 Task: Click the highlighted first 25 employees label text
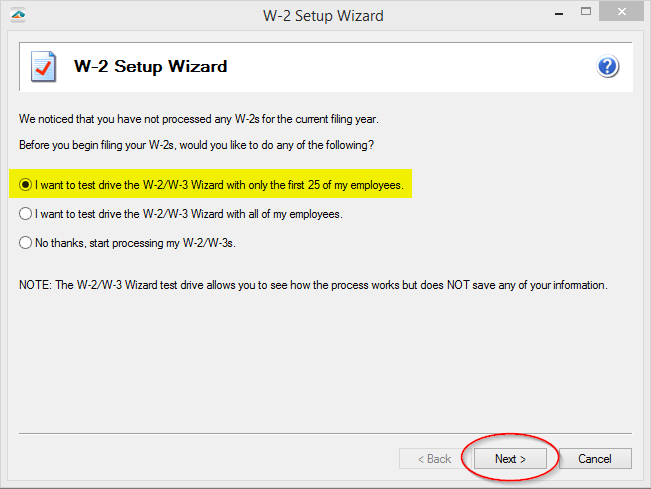[x=219, y=185]
